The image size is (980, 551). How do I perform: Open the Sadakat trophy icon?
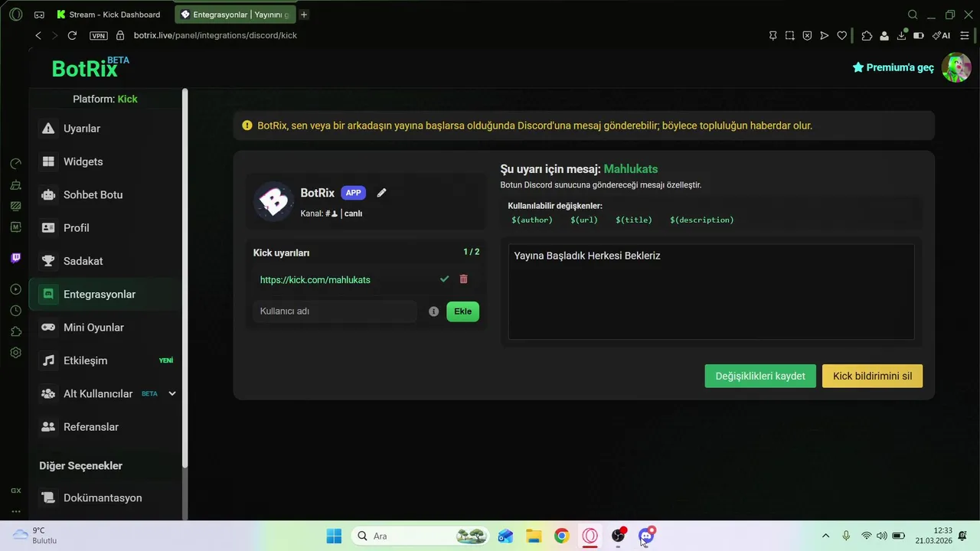[x=48, y=261]
